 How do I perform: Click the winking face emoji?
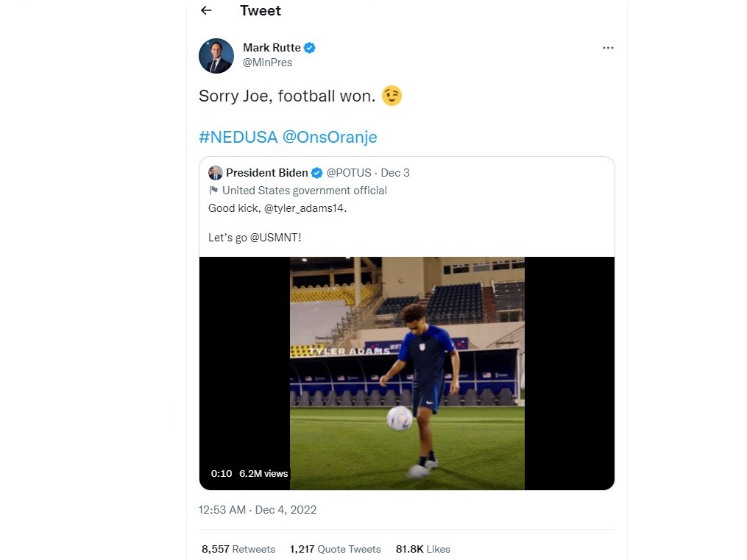point(392,96)
